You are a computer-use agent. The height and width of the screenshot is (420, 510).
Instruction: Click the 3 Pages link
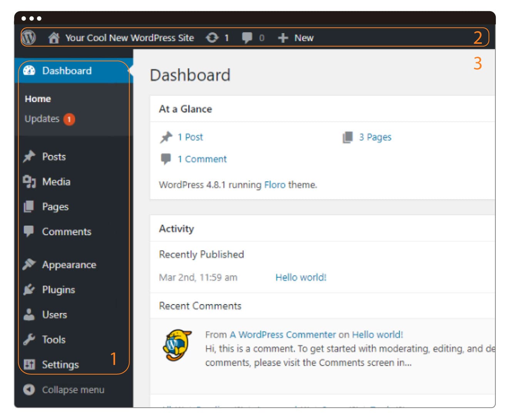coord(375,137)
